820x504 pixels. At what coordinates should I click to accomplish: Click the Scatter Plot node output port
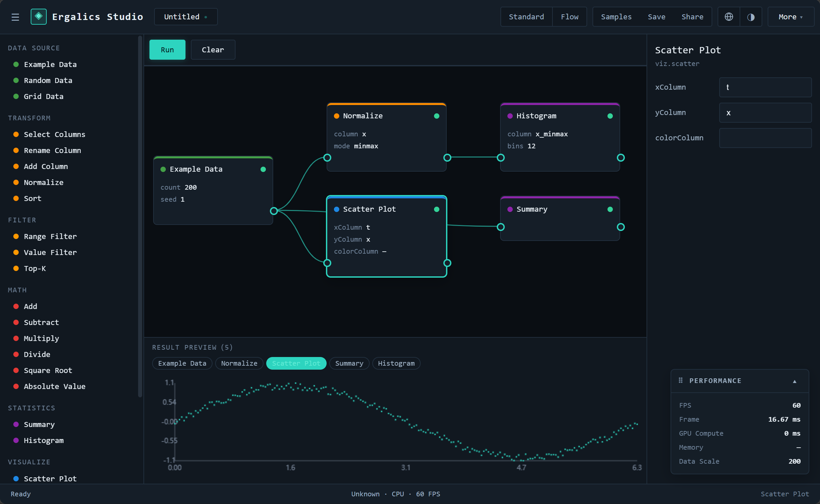pos(447,263)
